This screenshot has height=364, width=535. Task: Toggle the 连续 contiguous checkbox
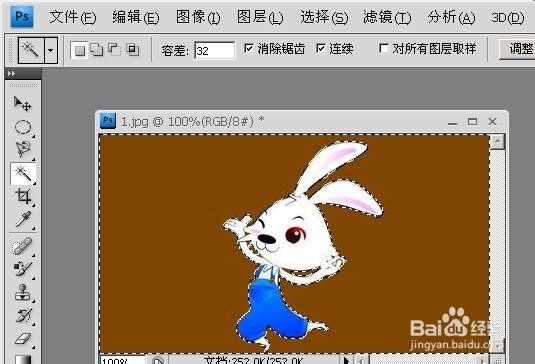[x=320, y=48]
